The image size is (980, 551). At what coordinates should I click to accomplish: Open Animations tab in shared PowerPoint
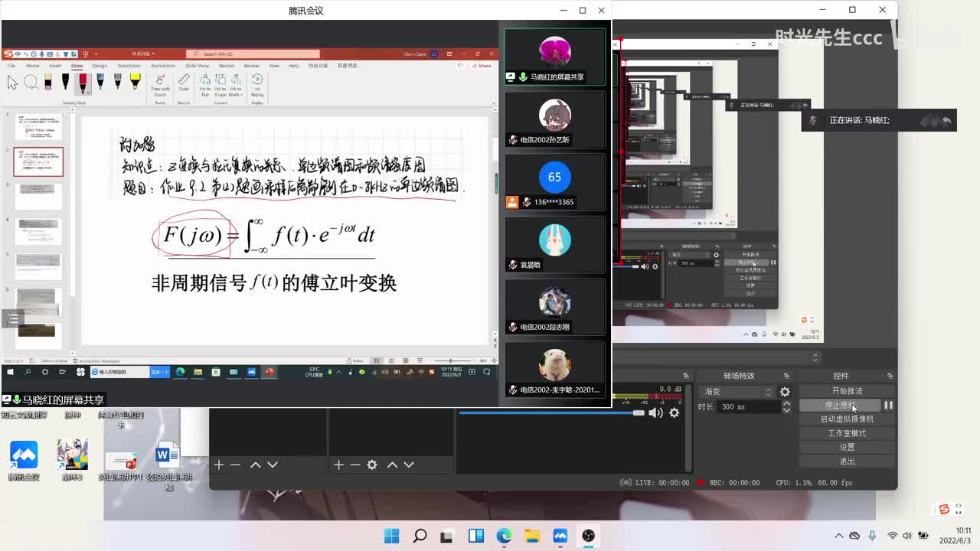coord(163,66)
